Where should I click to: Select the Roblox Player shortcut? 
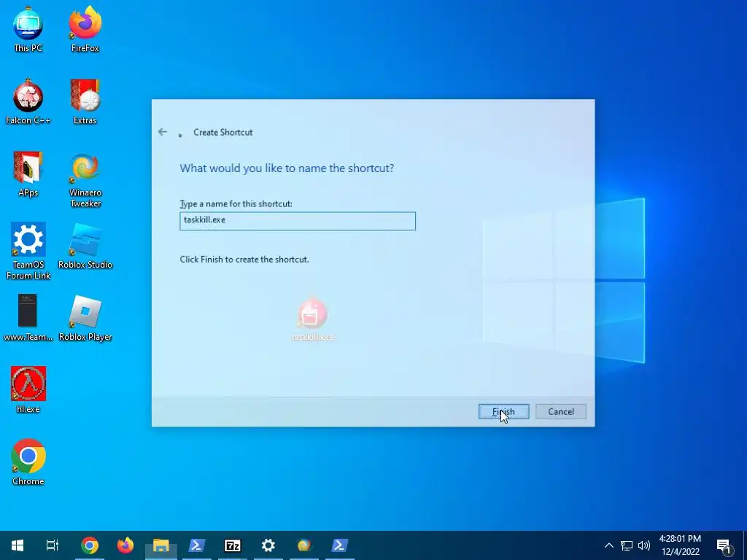click(x=85, y=318)
